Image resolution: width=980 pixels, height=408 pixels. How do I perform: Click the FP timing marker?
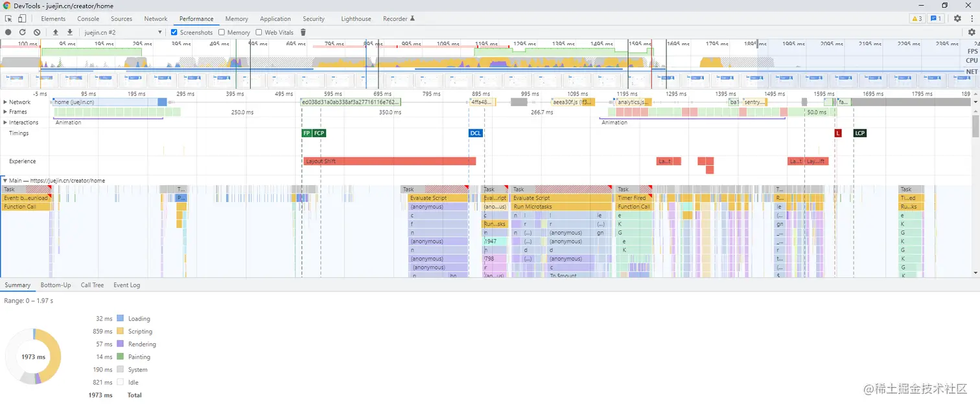(x=307, y=133)
